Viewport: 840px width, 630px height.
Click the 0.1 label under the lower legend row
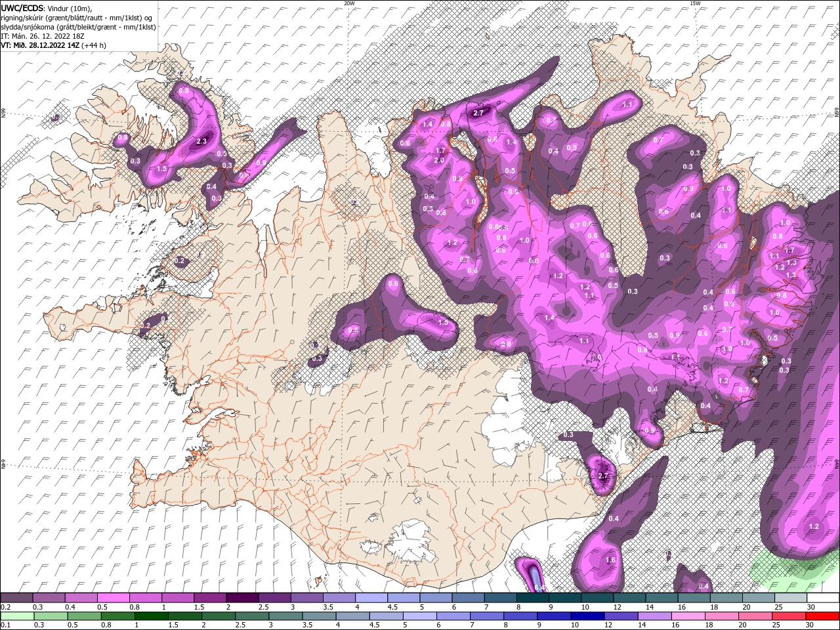tap(6, 625)
